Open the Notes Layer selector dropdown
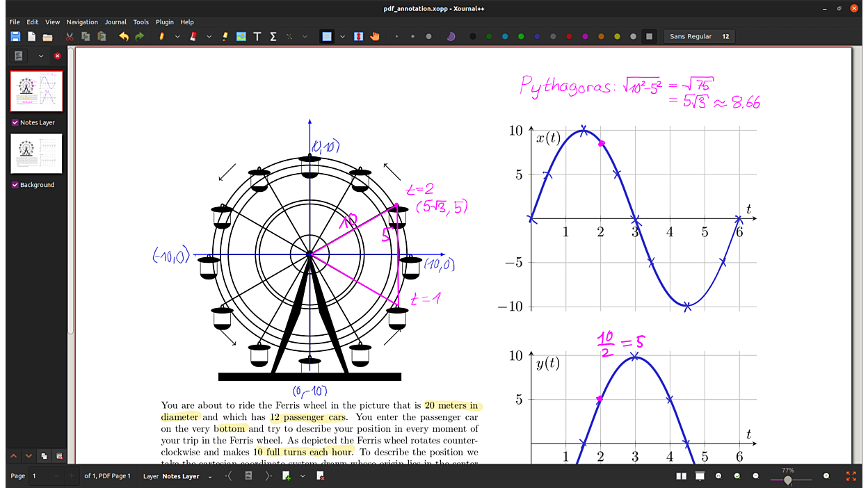 (210, 477)
